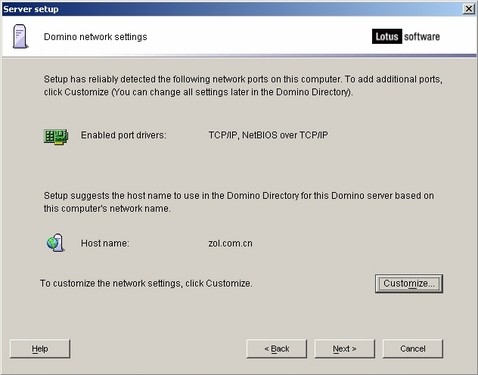Click the Server setup title bar text
Screen dimensions: 478x375
(x=31, y=9)
